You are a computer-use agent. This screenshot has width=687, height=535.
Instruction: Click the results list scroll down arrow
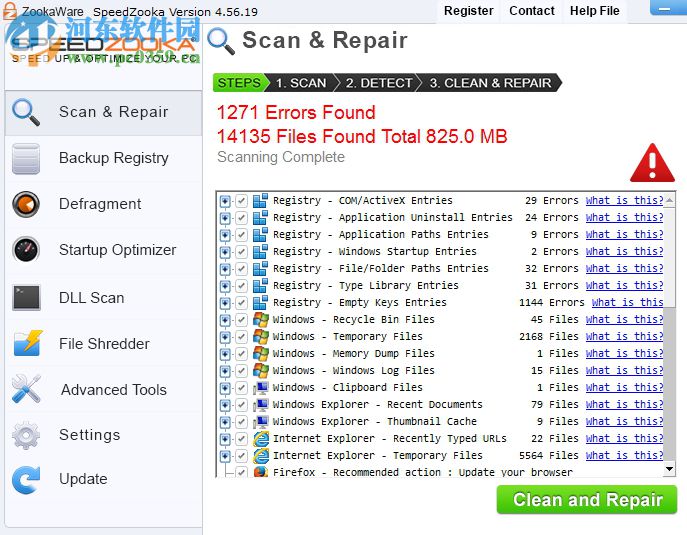click(669, 469)
